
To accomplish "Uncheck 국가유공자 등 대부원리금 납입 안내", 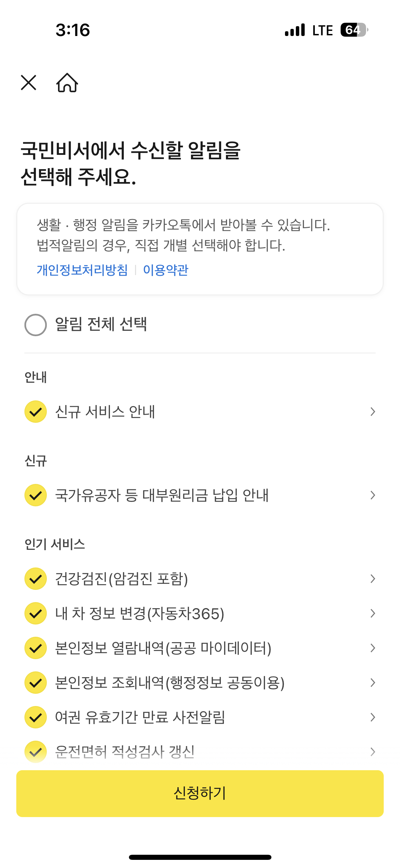I will [x=36, y=495].
